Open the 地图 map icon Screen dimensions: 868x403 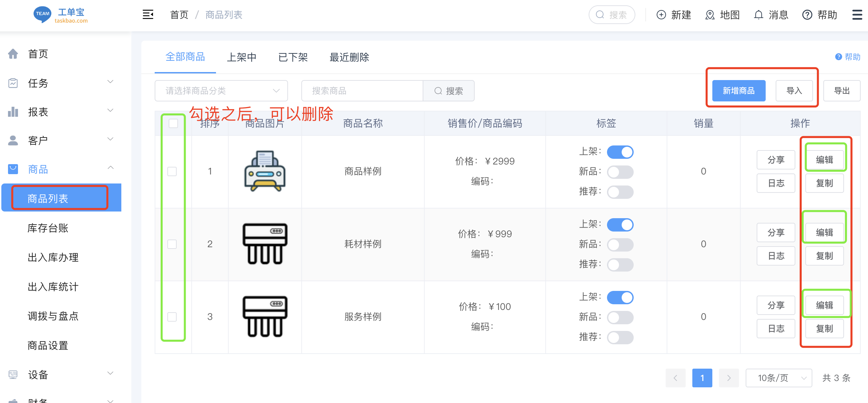710,15
